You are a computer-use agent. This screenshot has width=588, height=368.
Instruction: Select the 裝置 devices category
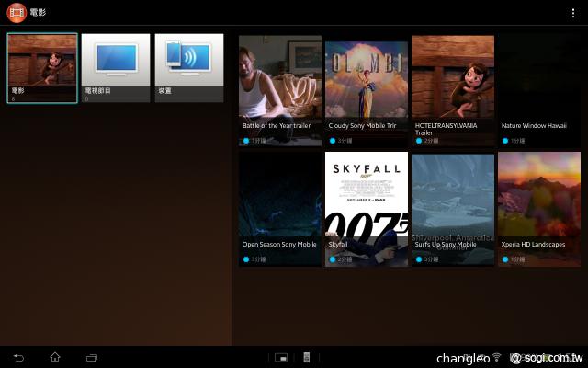tap(189, 68)
